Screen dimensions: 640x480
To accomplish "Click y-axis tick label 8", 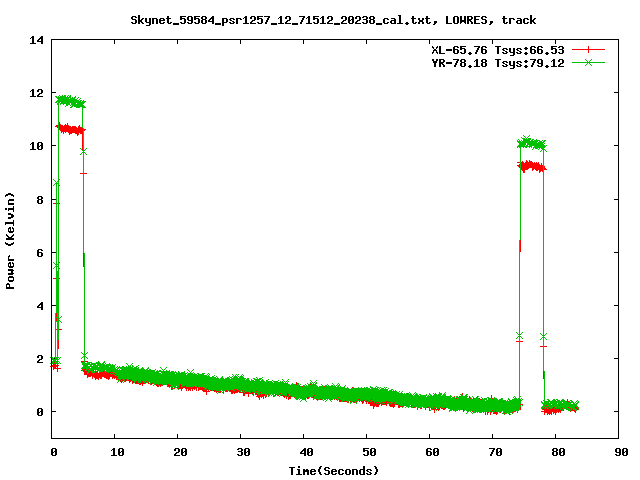I will point(40,200).
